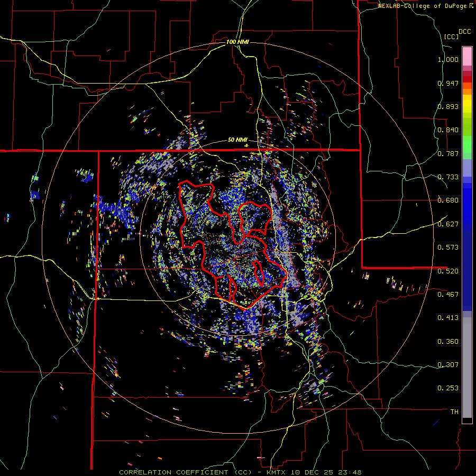Screen dimensions: 476x476
Task: Select the 1.000 legend value
Action: click(x=448, y=59)
